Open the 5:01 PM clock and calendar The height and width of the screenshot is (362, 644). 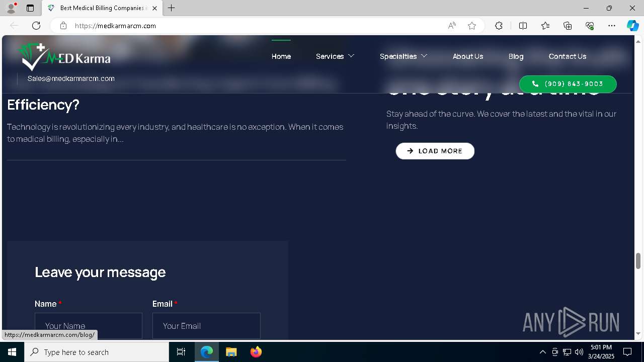point(601,352)
